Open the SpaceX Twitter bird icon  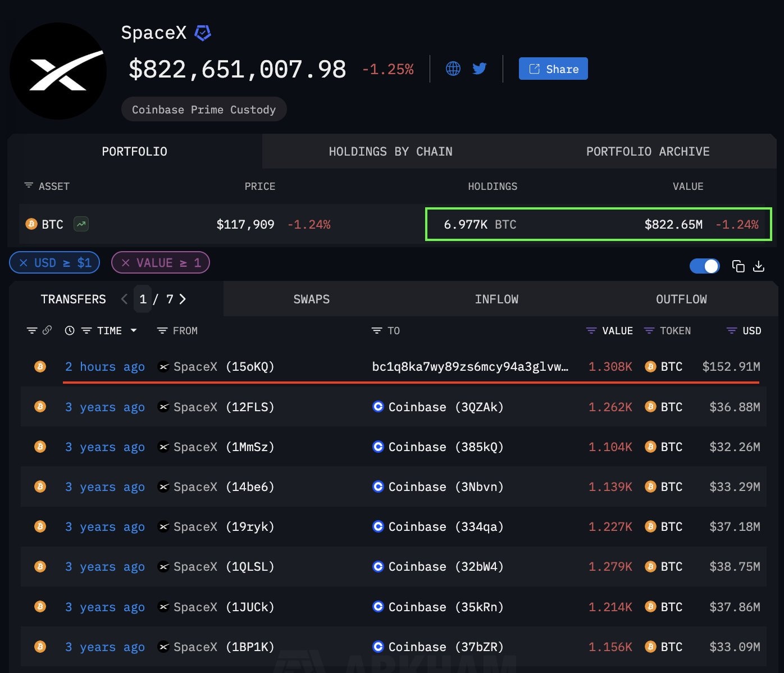tap(480, 69)
